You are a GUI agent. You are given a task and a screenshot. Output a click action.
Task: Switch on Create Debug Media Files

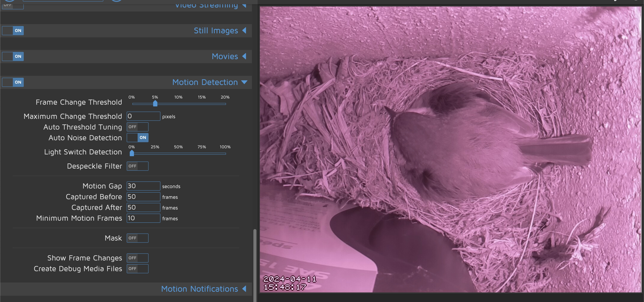click(137, 269)
